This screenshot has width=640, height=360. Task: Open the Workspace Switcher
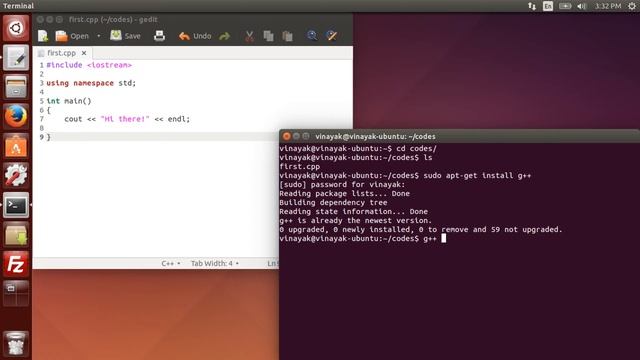[16, 293]
